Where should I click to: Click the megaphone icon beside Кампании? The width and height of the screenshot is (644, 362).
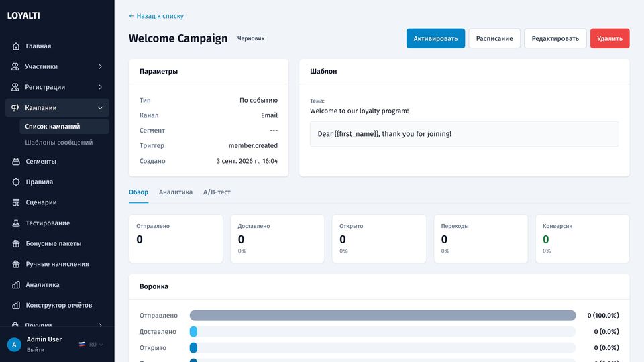click(15, 107)
